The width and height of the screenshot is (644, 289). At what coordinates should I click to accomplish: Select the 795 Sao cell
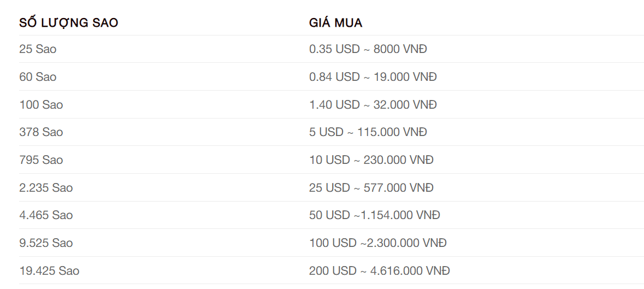tap(41, 160)
